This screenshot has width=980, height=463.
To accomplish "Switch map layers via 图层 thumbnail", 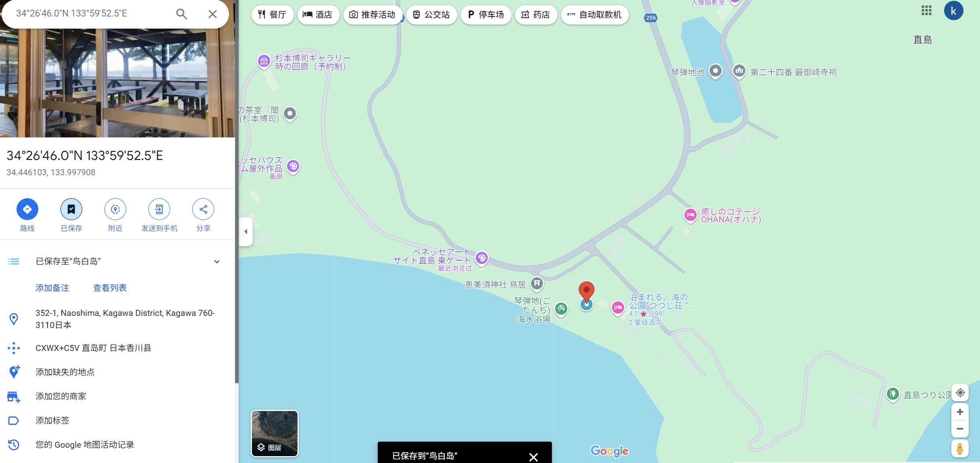I will [x=275, y=434].
